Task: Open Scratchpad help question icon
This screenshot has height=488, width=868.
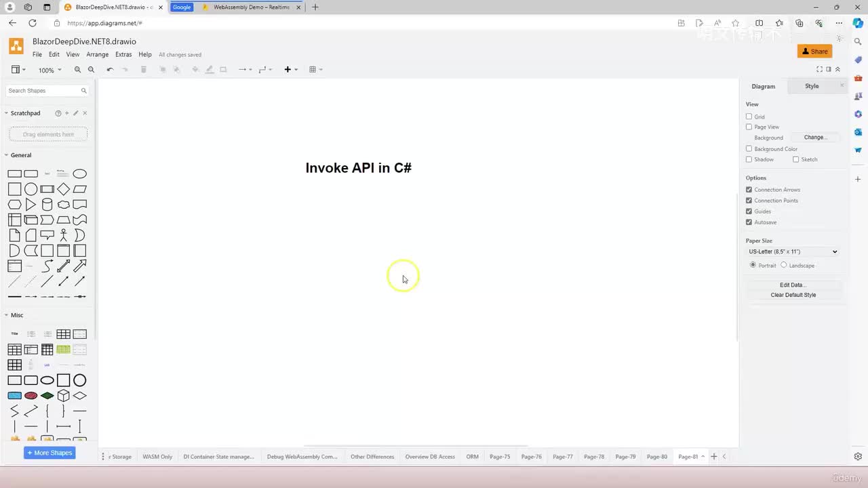Action: pyautogui.click(x=58, y=113)
